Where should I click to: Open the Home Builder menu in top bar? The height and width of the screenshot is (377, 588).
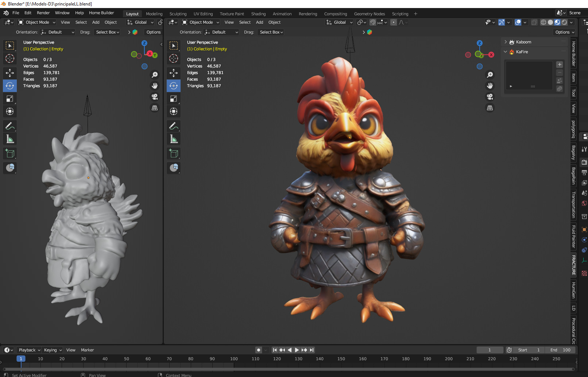point(101,13)
